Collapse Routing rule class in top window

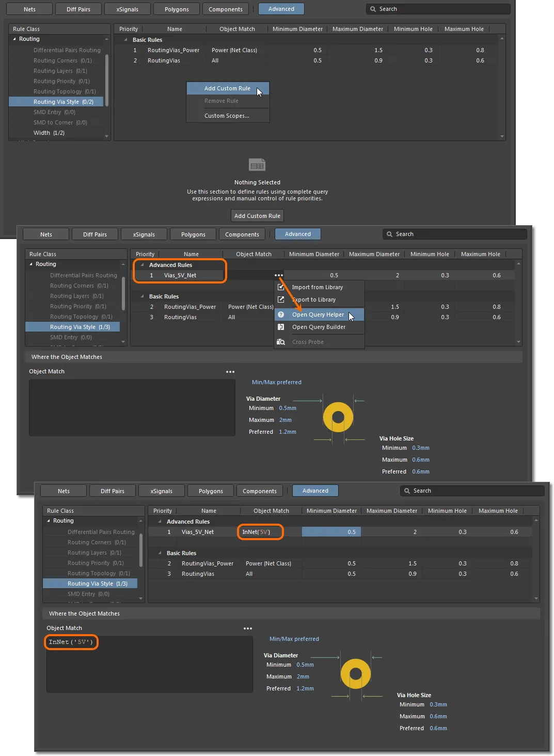pyautogui.click(x=14, y=39)
